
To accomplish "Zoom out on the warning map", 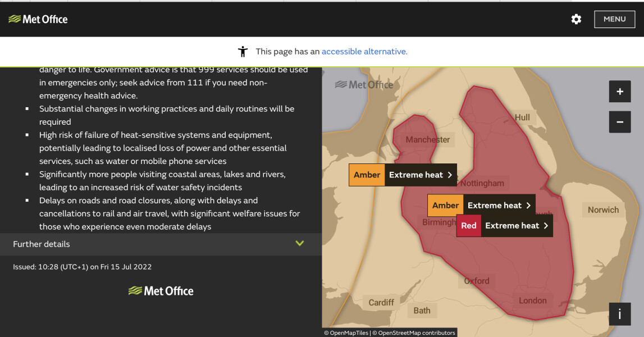I will tap(619, 121).
